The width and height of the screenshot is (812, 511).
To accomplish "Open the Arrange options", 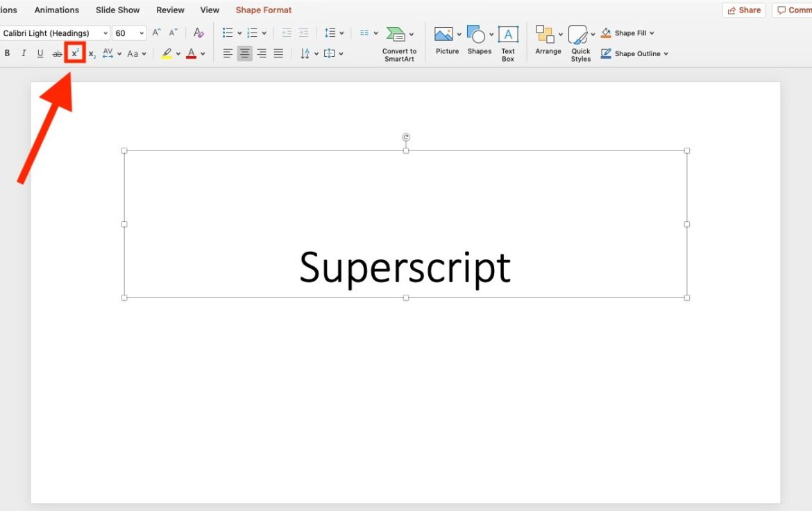I will coord(548,43).
